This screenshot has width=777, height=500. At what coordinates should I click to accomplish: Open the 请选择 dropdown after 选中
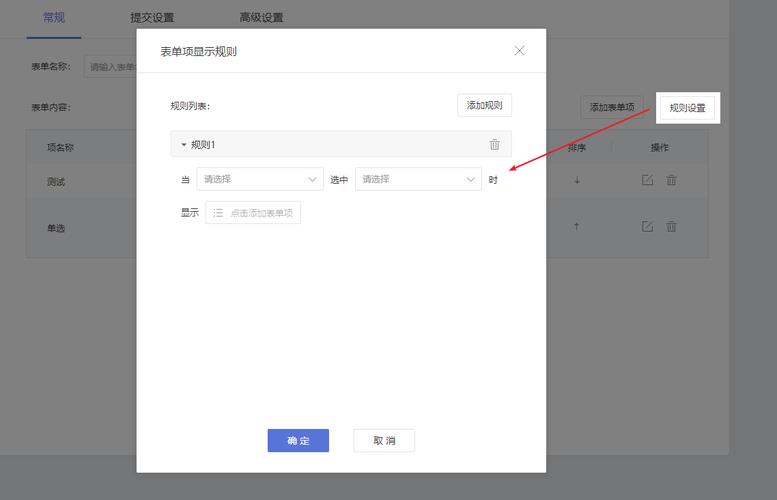[418, 179]
